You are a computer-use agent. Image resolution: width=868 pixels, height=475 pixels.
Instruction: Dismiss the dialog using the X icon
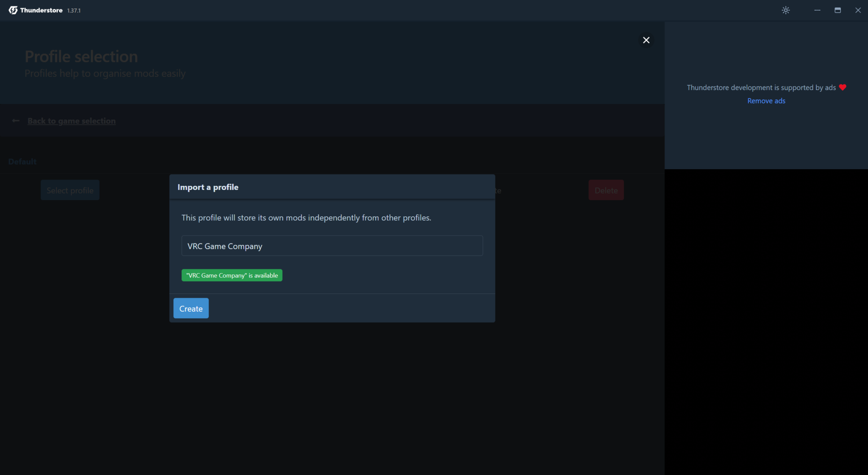coord(646,40)
